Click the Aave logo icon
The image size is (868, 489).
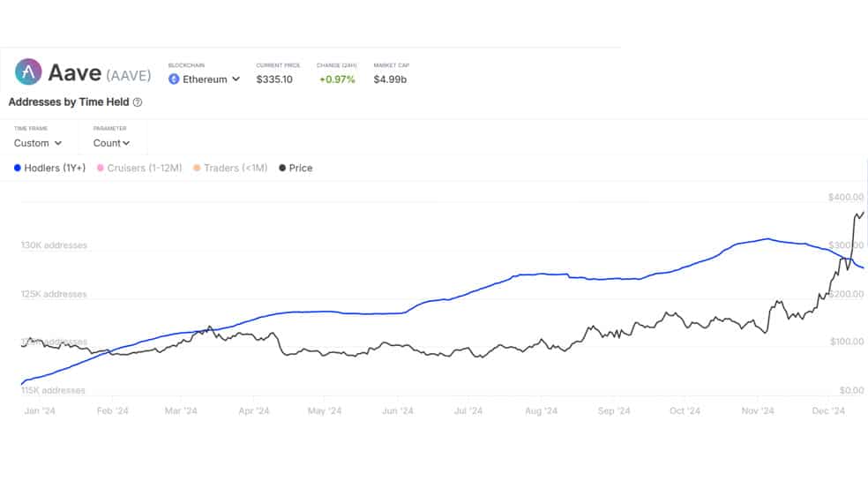tap(28, 71)
